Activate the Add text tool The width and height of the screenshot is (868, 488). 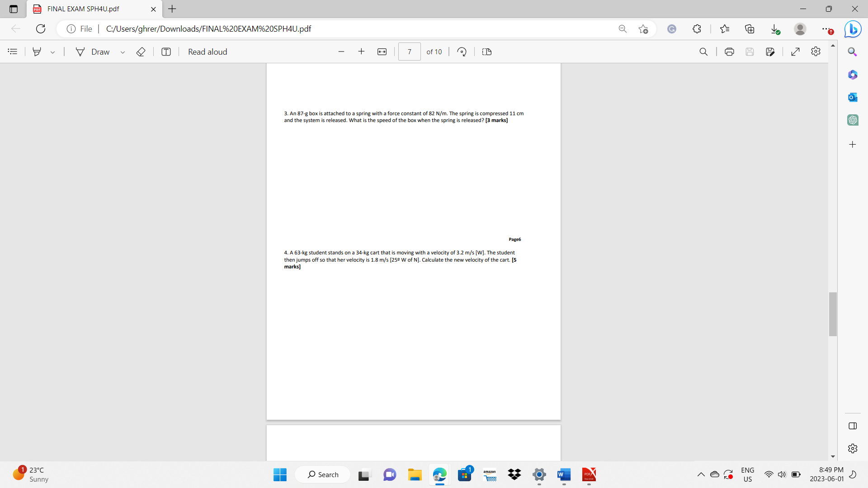pos(166,52)
